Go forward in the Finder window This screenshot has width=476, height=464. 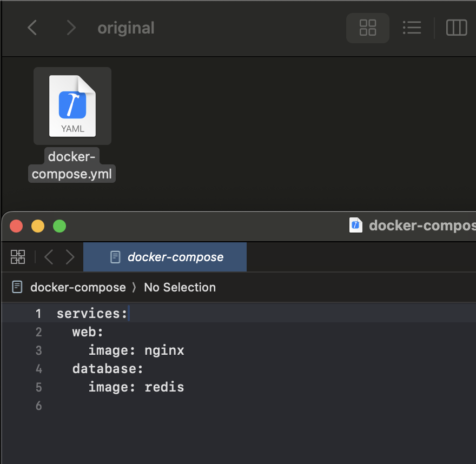tap(71, 28)
